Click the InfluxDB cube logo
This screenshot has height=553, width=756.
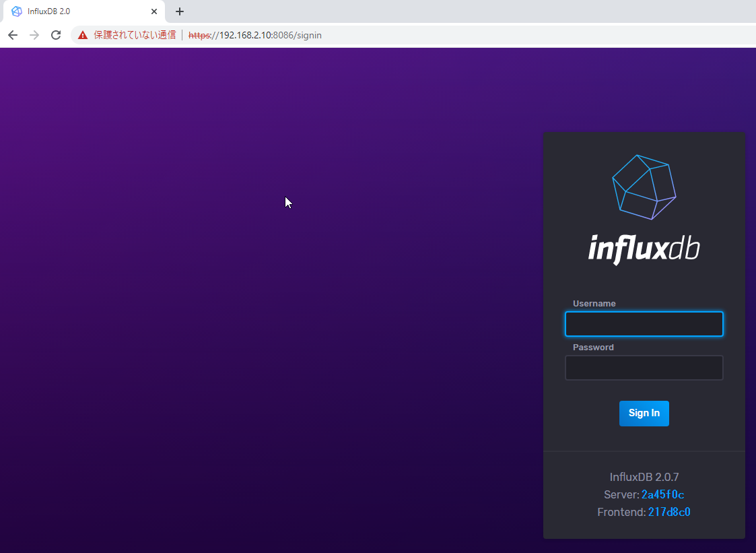tap(644, 187)
